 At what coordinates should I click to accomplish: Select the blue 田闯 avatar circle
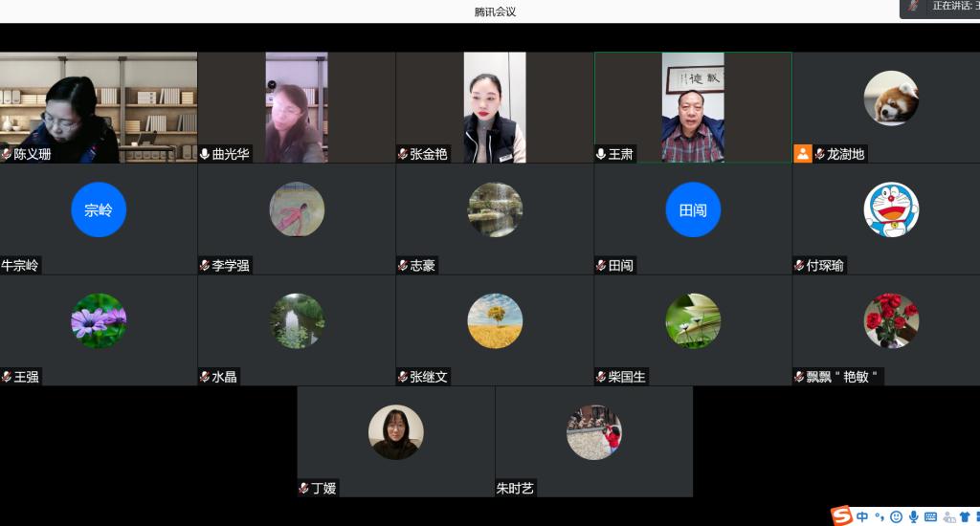pyautogui.click(x=693, y=209)
